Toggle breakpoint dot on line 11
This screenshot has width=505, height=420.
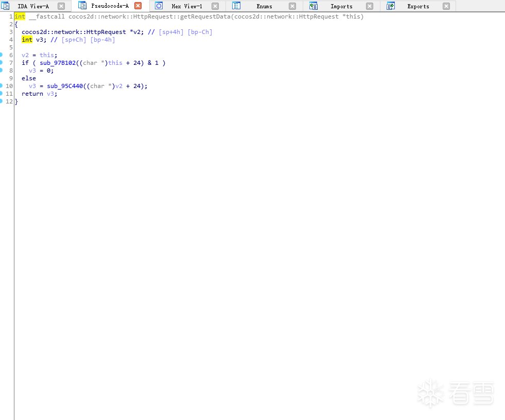pos(1,93)
